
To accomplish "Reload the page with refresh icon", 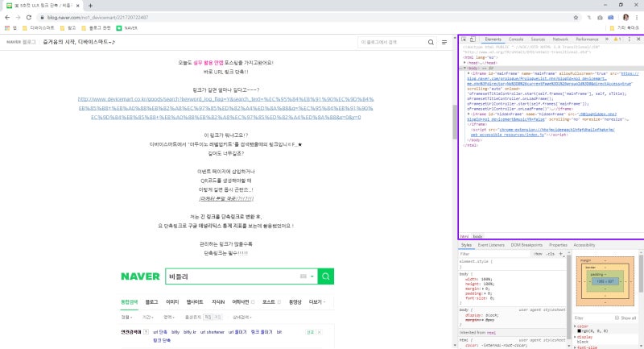I will 29,17.
